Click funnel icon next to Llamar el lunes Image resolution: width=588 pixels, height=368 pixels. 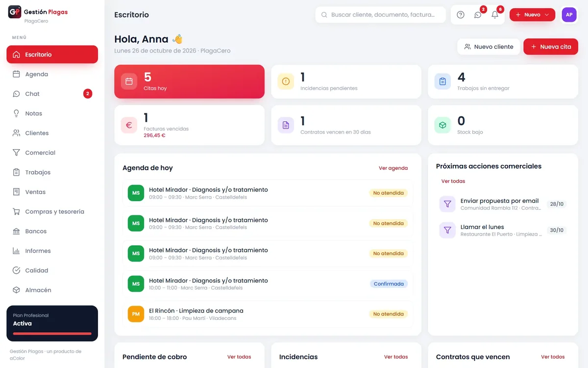(x=447, y=230)
